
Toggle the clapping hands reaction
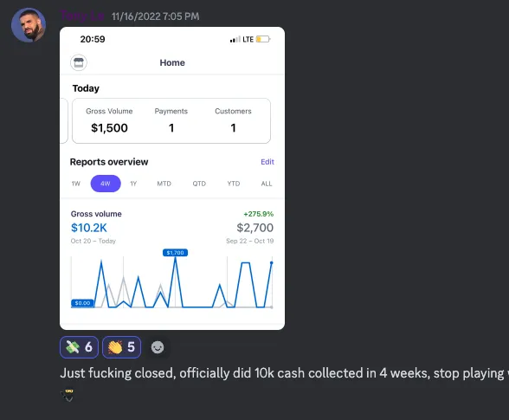tap(121, 347)
